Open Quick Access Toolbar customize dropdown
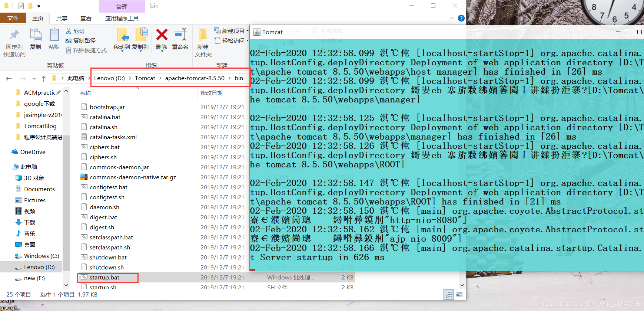Screen dimensions: 644x311 (39, 6)
